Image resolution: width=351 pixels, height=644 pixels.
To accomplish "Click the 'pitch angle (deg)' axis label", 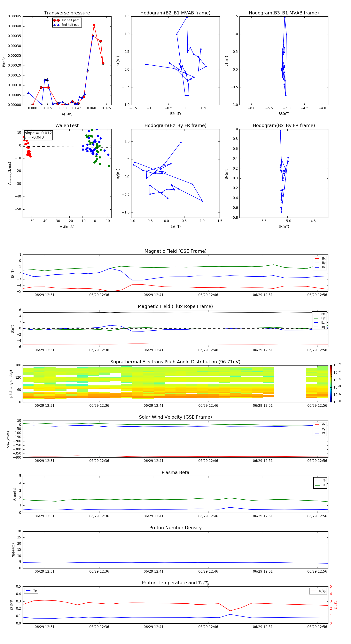I will (x=11, y=384).
